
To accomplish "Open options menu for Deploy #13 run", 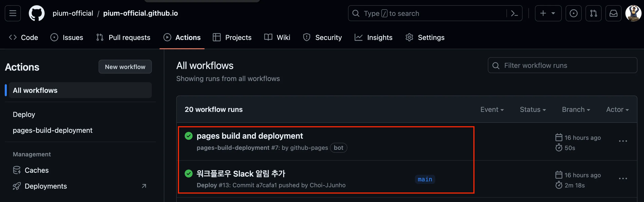I will [x=623, y=179].
